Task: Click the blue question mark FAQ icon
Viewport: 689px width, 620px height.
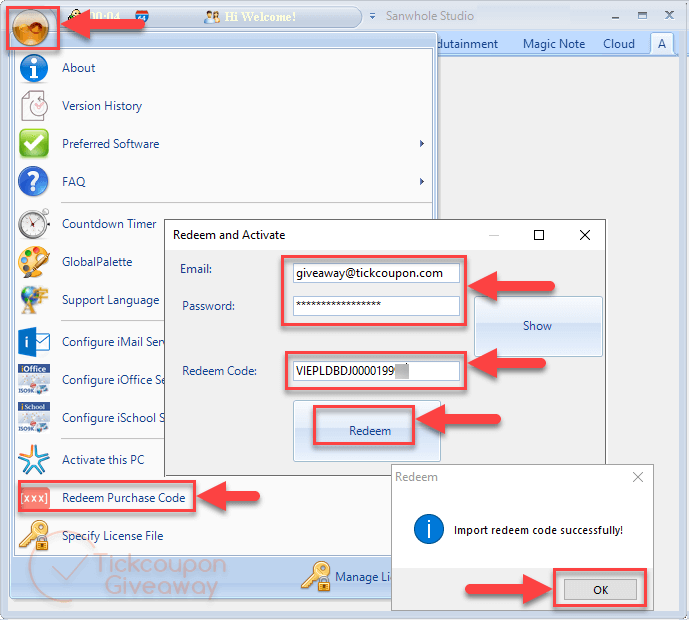Action: pos(33,181)
